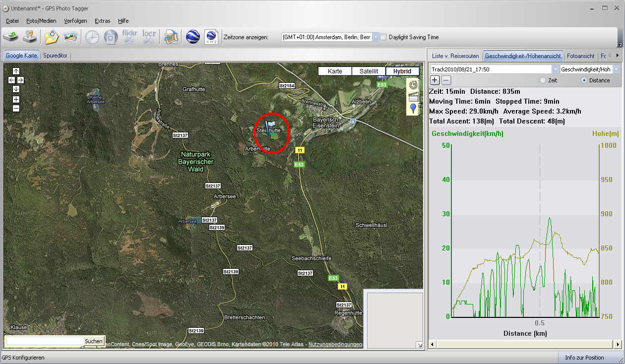Open the Extras menu
The width and height of the screenshot is (625, 364).
[103, 21]
